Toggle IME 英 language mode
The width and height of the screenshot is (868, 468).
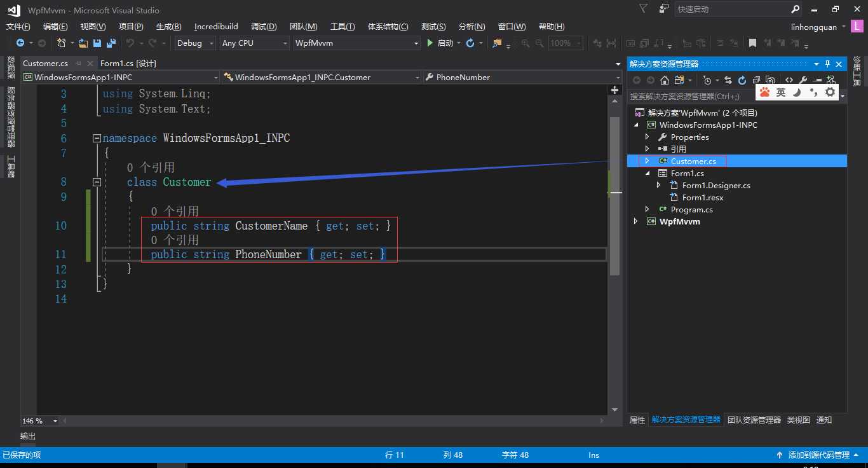click(x=781, y=92)
